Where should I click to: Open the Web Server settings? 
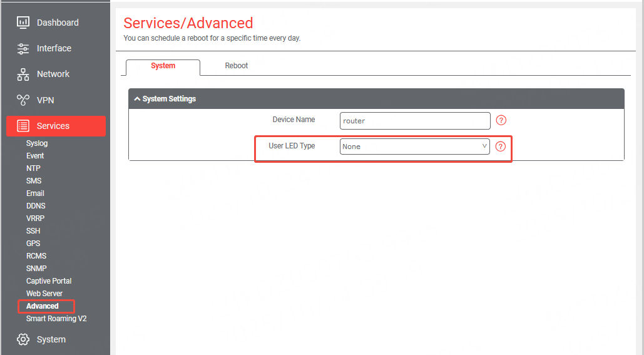tap(44, 294)
